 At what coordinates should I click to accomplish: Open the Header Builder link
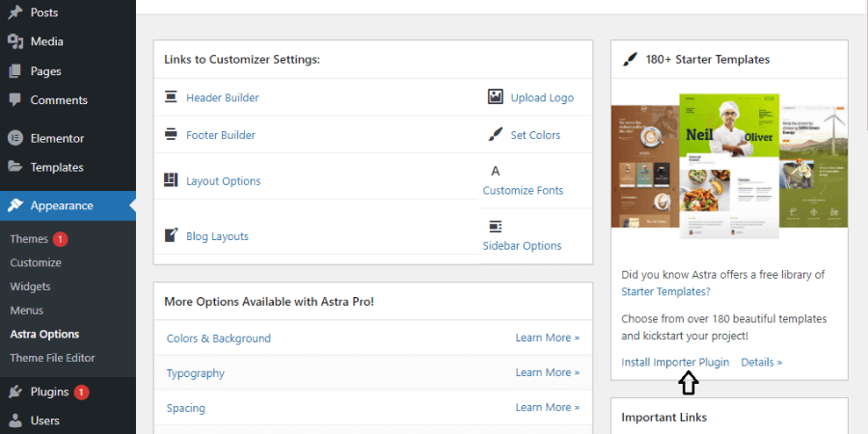(223, 98)
